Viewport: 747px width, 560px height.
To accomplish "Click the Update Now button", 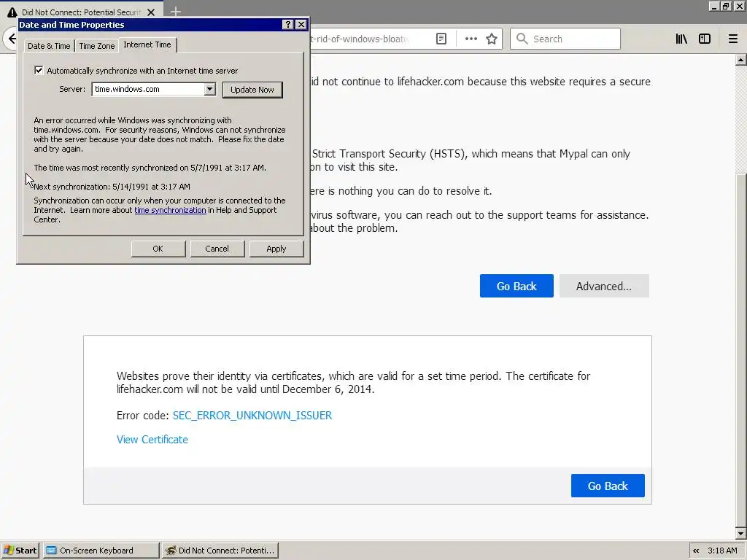I will (252, 90).
